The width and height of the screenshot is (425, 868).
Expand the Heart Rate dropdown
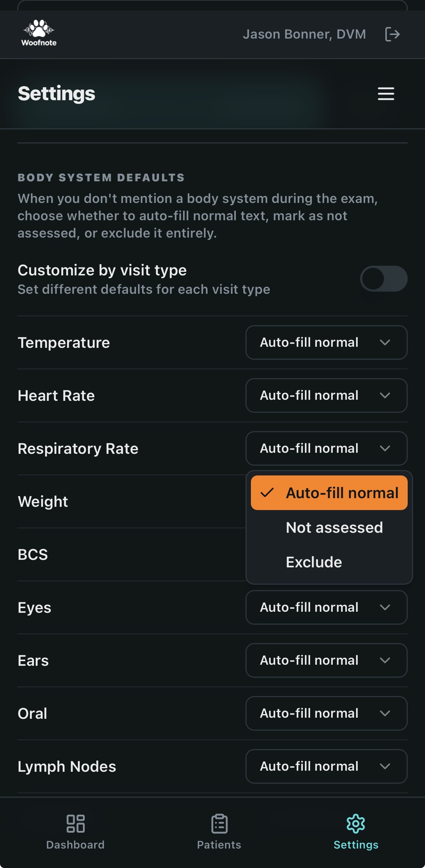tap(326, 395)
